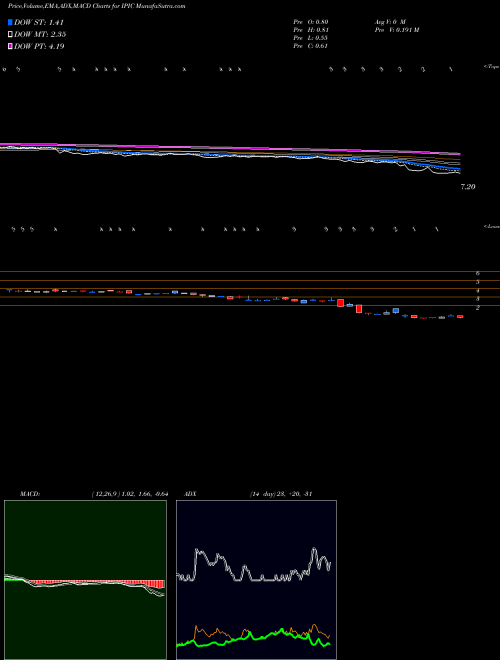Click the price axis label 2
The height and width of the screenshot is (660, 500).
click(478, 308)
